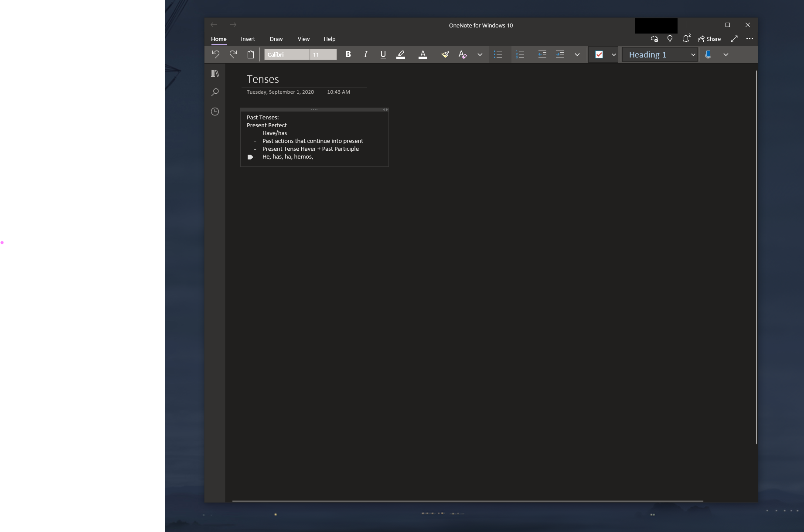The height and width of the screenshot is (532, 804).
Task: Toggle underline formatting
Action: pyautogui.click(x=383, y=54)
